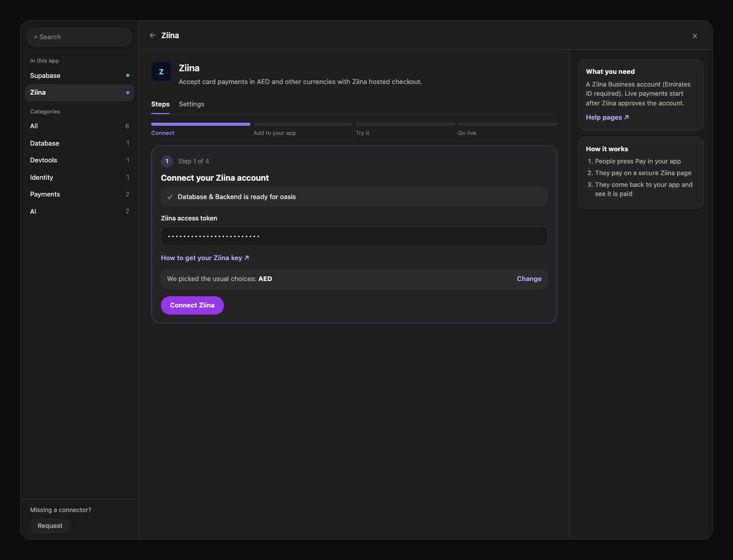733x560 pixels.
Task: Filter by the Identity category
Action: 79,178
